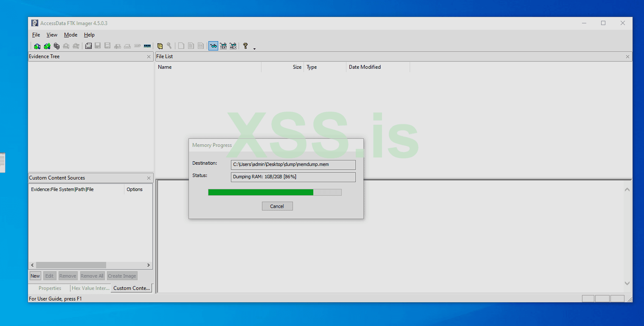Click the Export Logical Image (AD1) icon
The height and width of the screenshot is (326, 644).
pos(107,46)
